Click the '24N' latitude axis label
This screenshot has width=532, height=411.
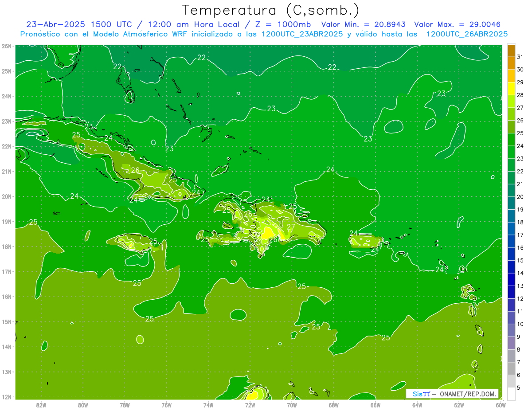[6, 96]
